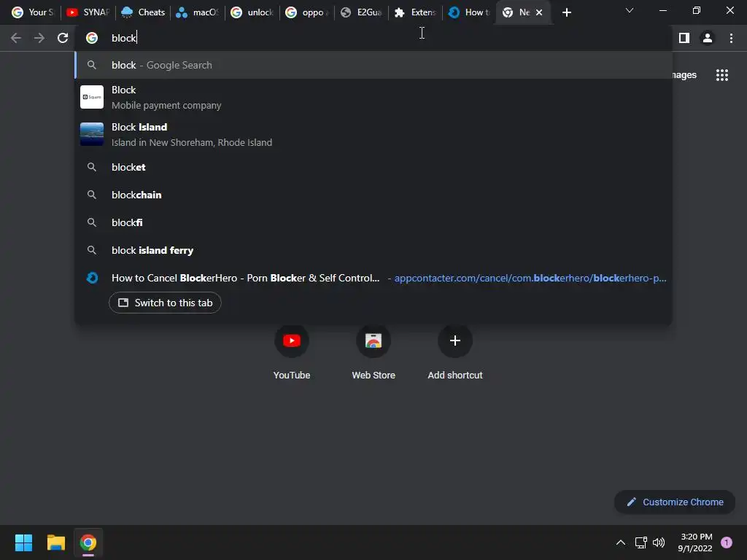Click the magnifier icon beside 'blockfi'
Image resolution: width=747 pixels, height=560 pixels.
92,222
